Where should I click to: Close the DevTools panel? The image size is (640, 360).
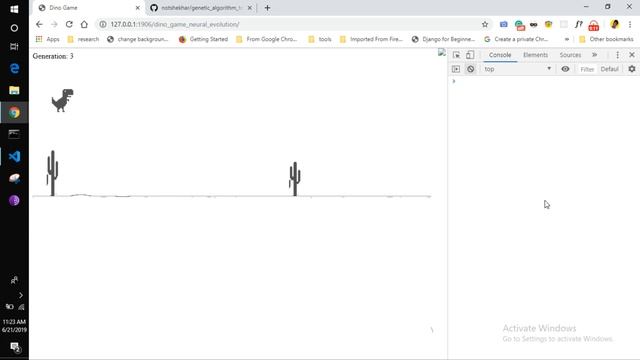[x=632, y=55]
